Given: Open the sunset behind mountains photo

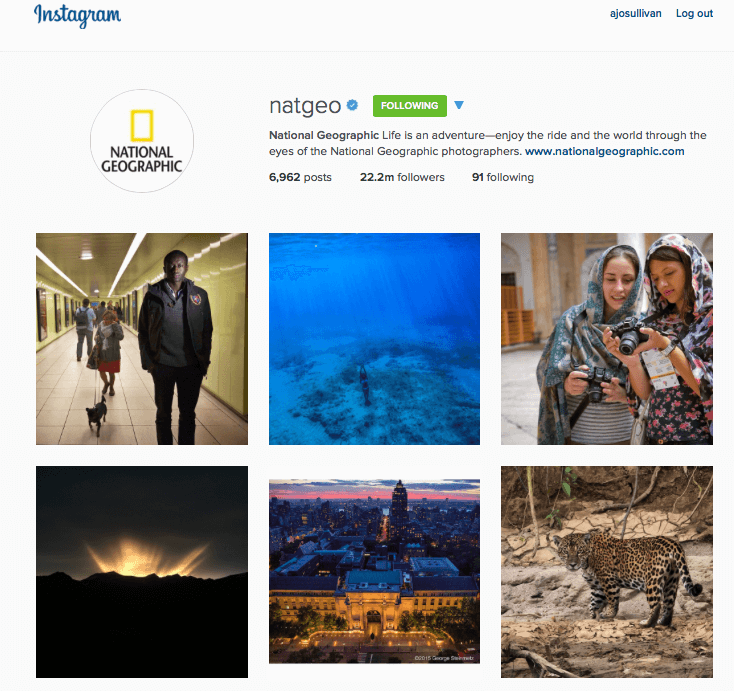Looking at the screenshot, I should 142,572.
